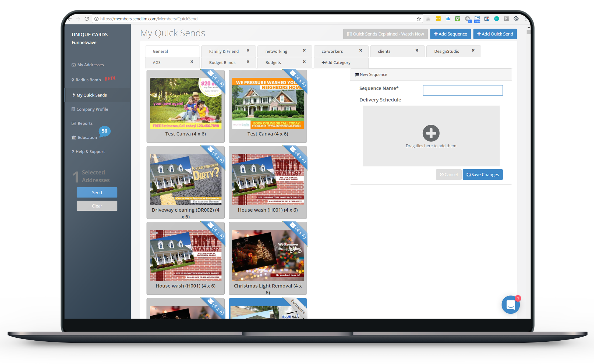This screenshot has width=594, height=364.
Task: Click the Add Quick Send button
Action: click(x=495, y=34)
